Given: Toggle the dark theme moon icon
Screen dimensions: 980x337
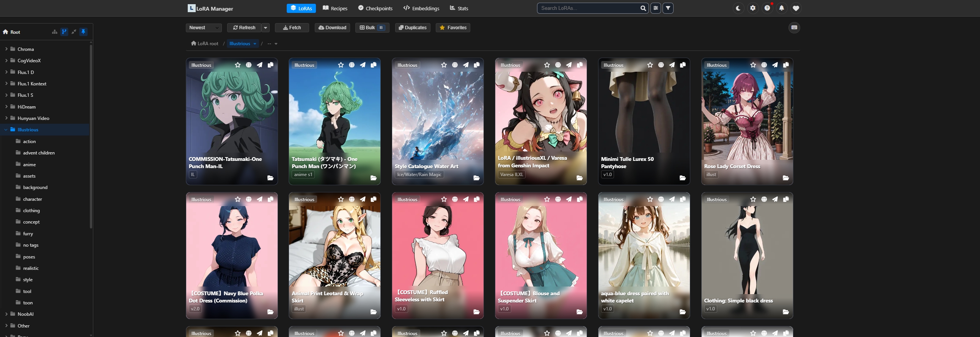Looking at the screenshot, I should click(738, 8).
